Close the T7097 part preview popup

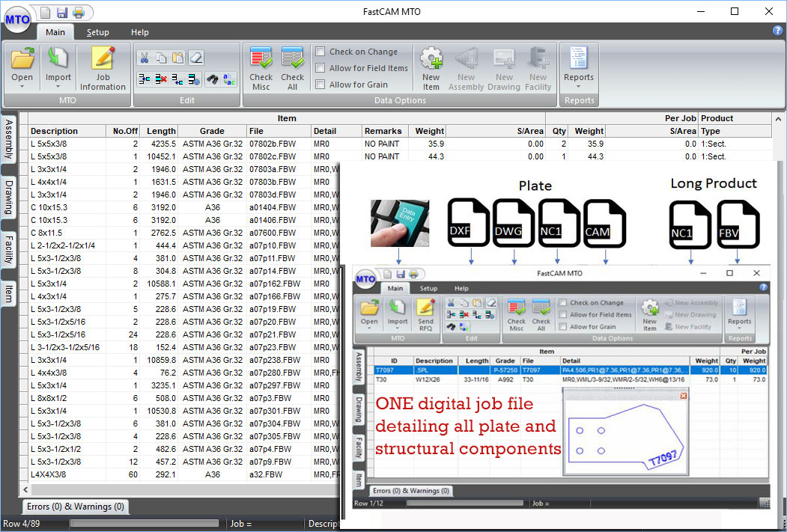point(683,396)
